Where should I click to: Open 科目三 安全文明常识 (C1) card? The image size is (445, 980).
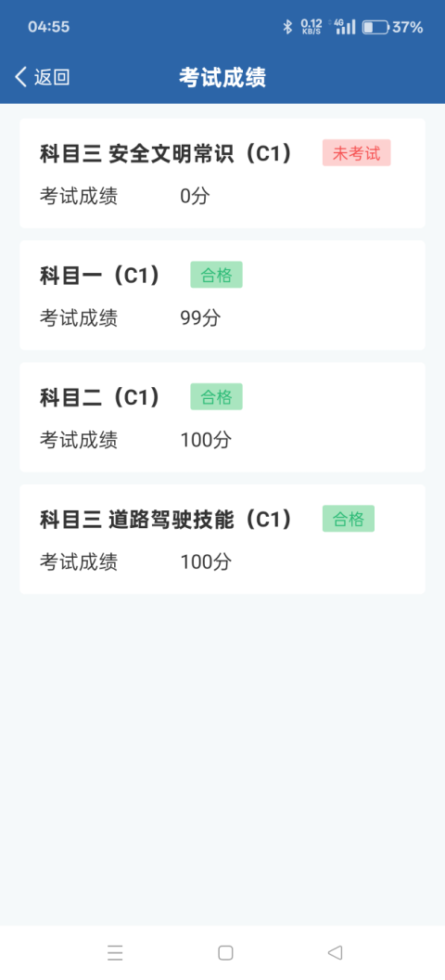coord(222,174)
